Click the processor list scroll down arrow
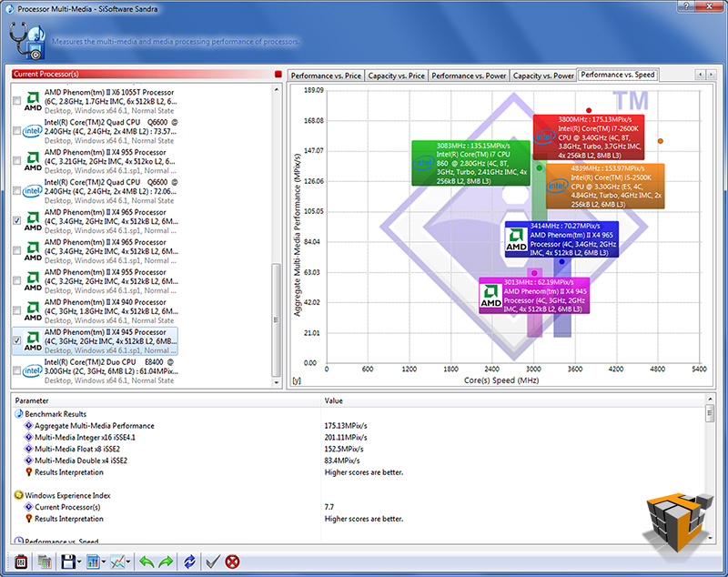The height and width of the screenshot is (577, 728). tap(277, 383)
